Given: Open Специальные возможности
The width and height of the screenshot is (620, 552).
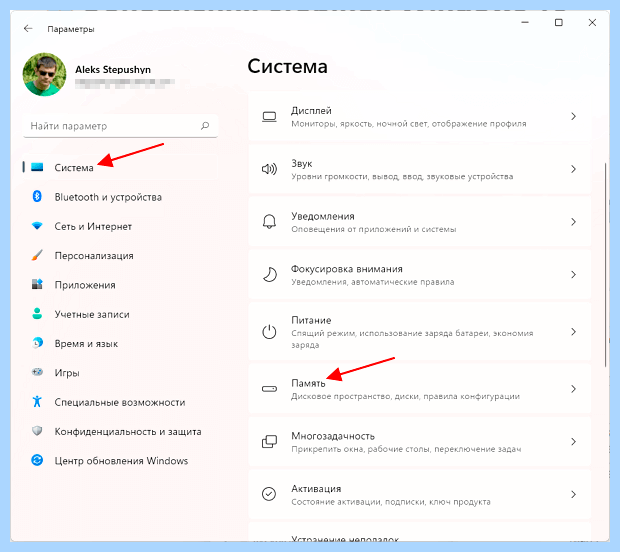Looking at the screenshot, I should (120, 402).
